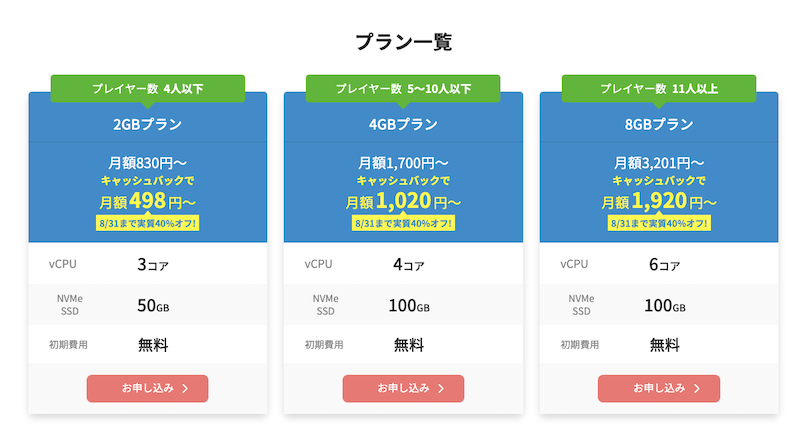Click the 3コア vCPU value in 2GB plan
This screenshot has height=431, width=800.
click(x=153, y=265)
